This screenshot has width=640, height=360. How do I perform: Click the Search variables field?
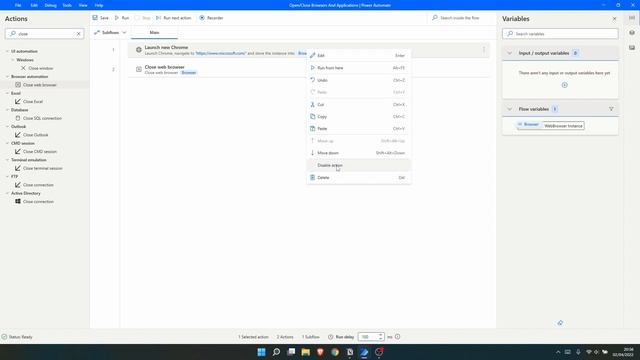pos(560,34)
